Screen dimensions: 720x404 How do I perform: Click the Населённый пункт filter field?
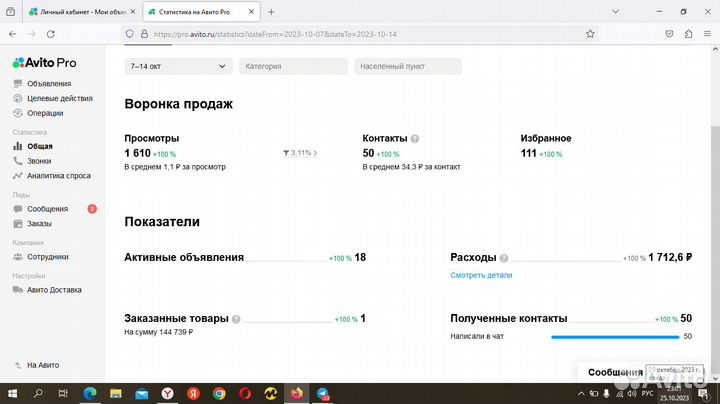[408, 66]
